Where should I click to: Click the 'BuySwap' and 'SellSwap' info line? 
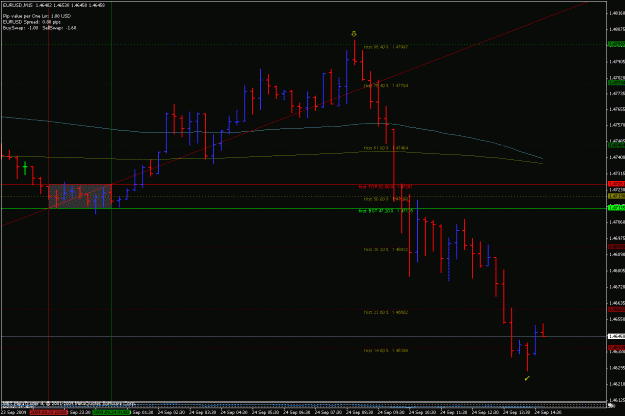(39, 28)
